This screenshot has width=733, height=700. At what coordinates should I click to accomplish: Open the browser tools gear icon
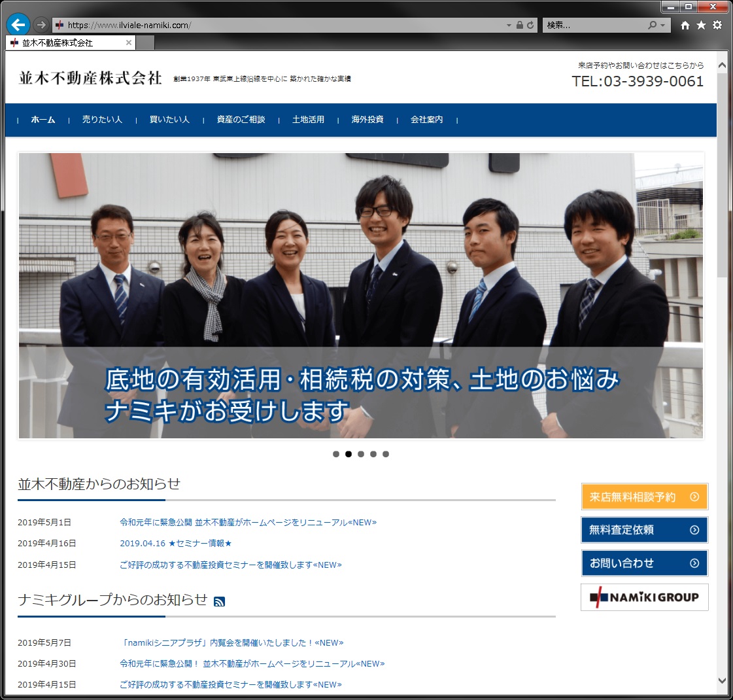click(x=717, y=26)
